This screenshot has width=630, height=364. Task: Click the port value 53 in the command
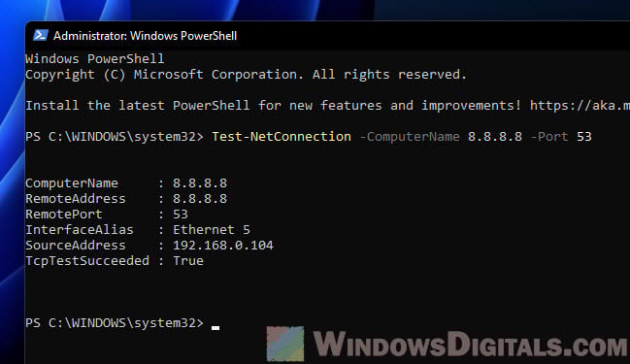584,137
